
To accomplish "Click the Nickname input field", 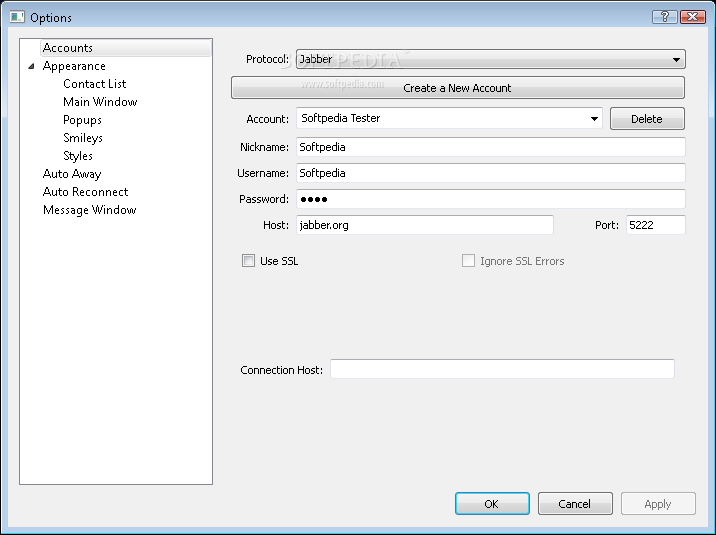I will (x=490, y=147).
